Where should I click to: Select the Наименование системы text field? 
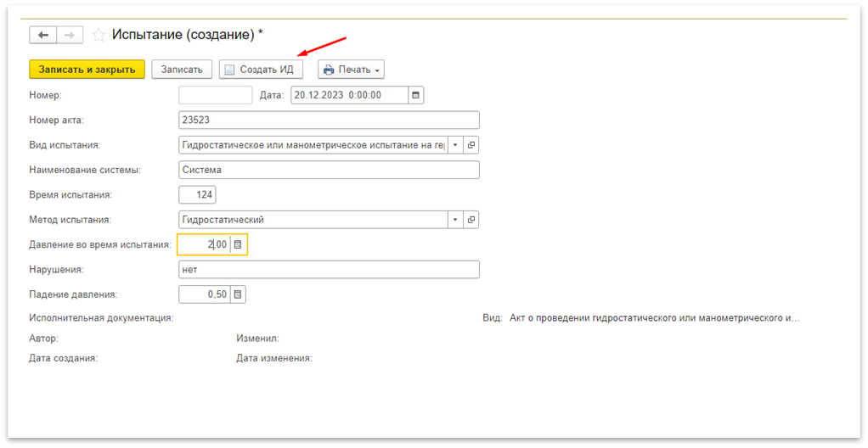point(330,170)
